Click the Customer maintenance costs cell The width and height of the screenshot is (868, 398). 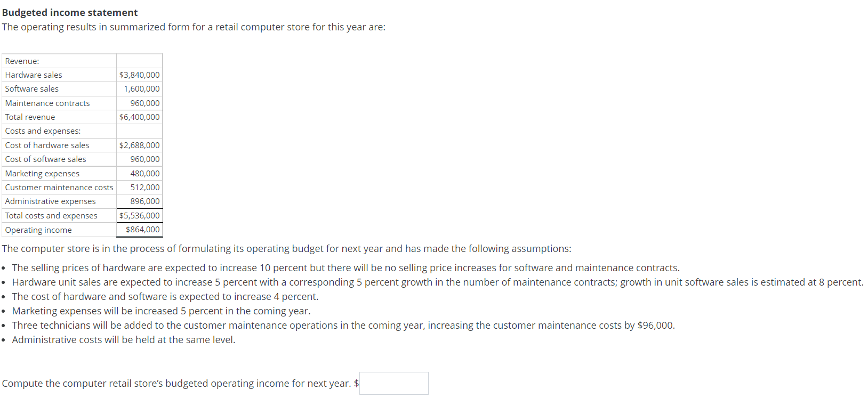(x=59, y=187)
